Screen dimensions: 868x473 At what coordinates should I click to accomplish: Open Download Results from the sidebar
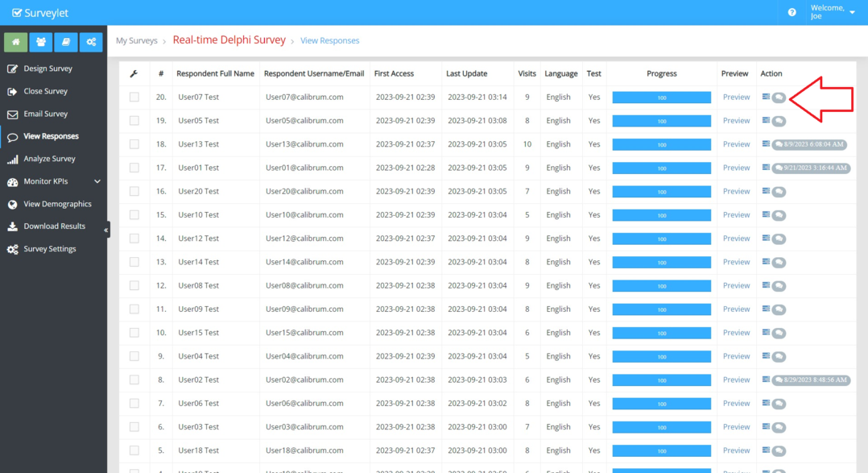tap(54, 226)
